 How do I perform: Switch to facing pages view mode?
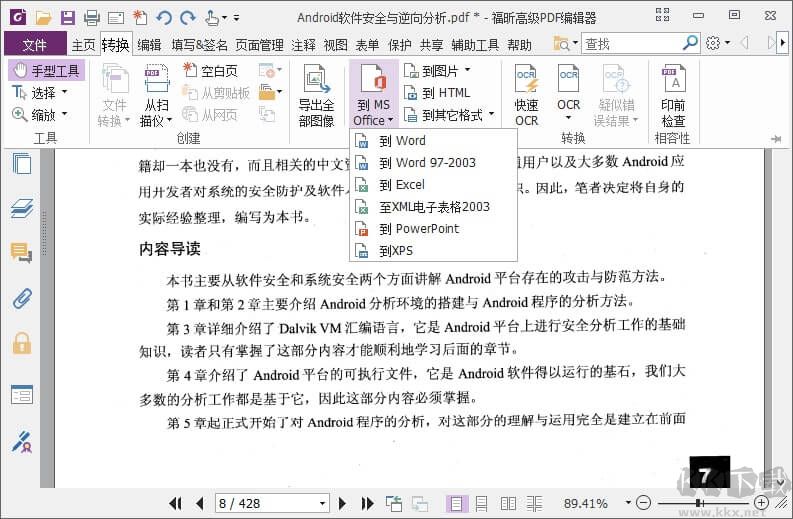point(508,503)
